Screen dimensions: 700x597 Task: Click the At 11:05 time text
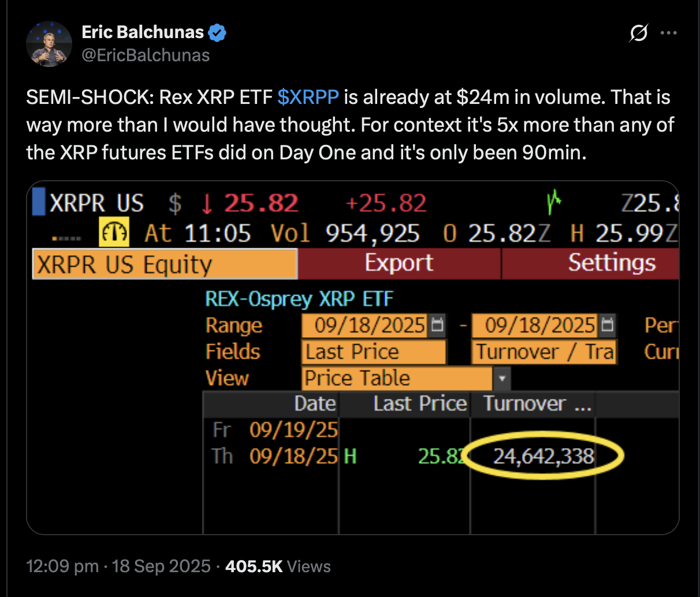[198, 234]
